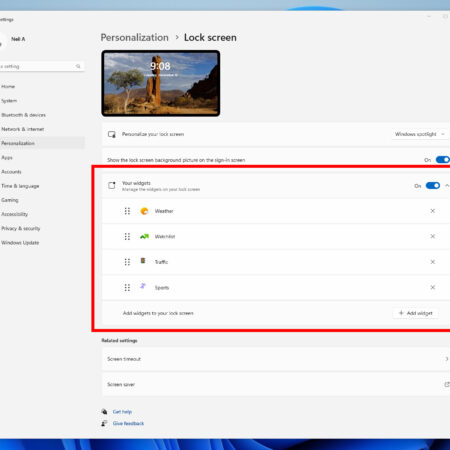Click the Traffic widget icon
The width and height of the screenshot is (450, 450).
[x=143, y=261]
